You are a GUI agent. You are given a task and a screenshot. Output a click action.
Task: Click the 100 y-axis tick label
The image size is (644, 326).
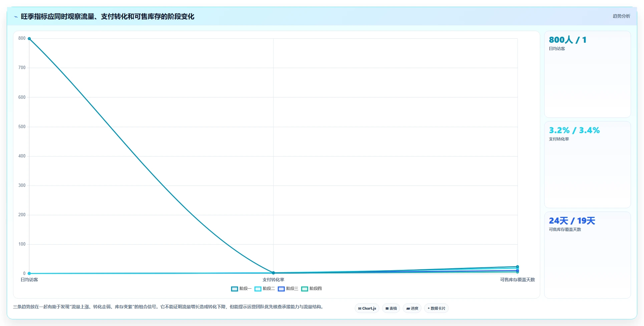click(x=22, y=244)
